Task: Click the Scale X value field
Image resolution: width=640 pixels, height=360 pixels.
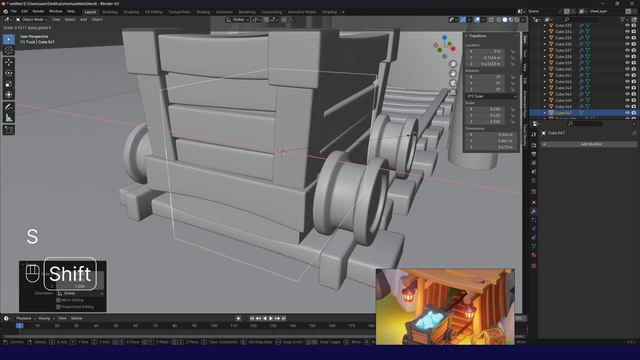Action: tap(485, 109)
